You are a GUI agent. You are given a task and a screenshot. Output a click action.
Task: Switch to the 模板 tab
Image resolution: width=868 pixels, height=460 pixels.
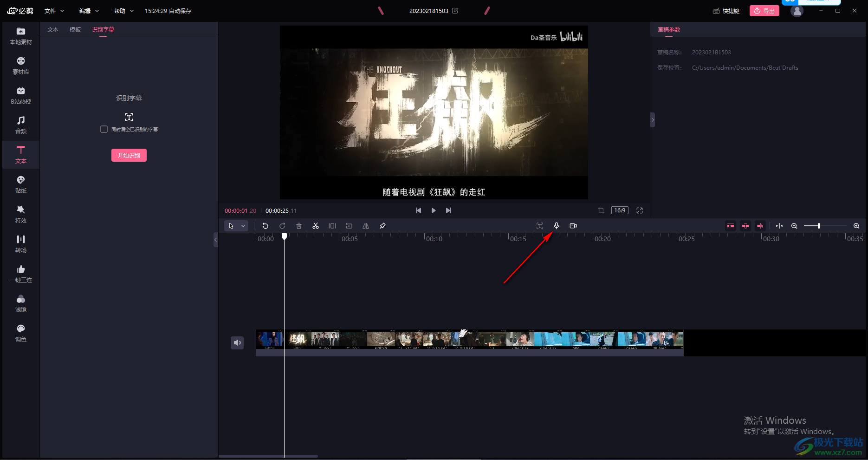[x=75, y=30]
